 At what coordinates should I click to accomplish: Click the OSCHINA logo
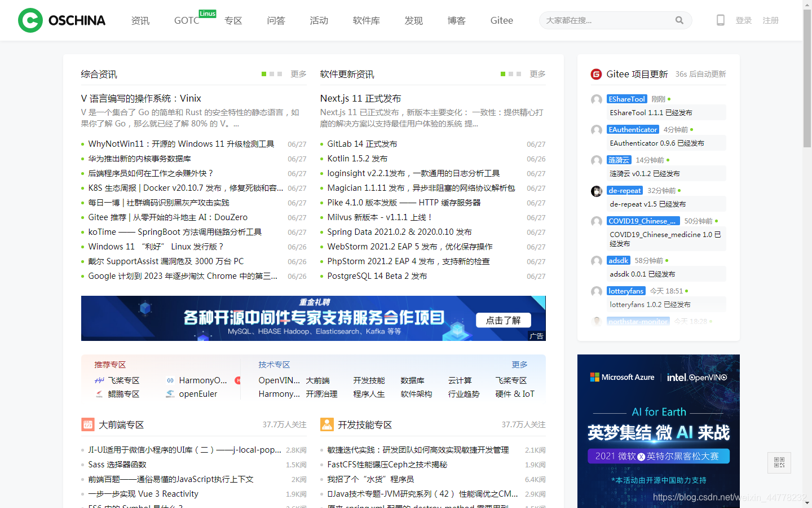click(61, 20)
